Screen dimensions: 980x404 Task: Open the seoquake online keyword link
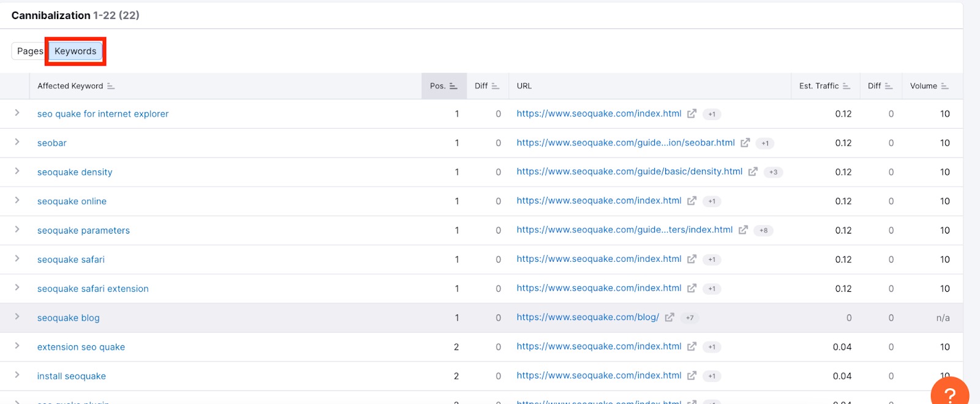[72, 201]
